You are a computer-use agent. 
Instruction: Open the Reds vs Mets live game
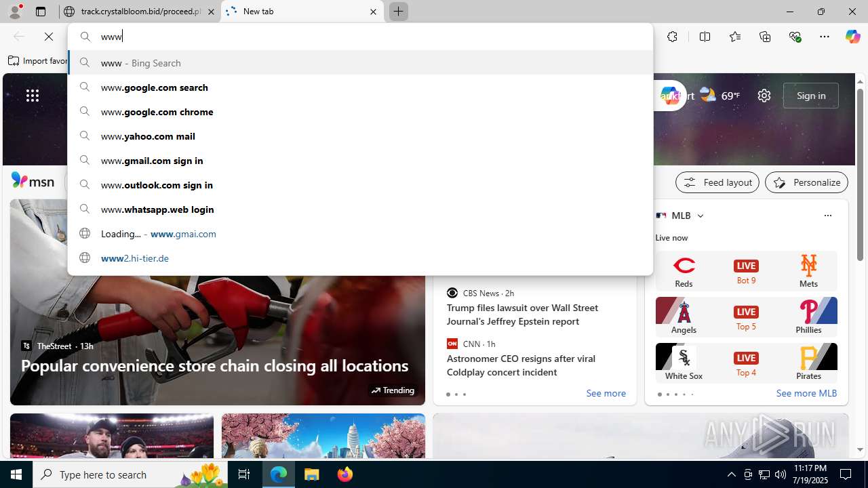(746, 271)
